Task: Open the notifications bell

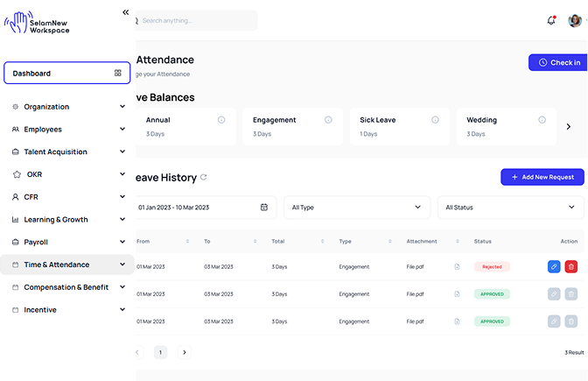Action: [x=551, y=20]
